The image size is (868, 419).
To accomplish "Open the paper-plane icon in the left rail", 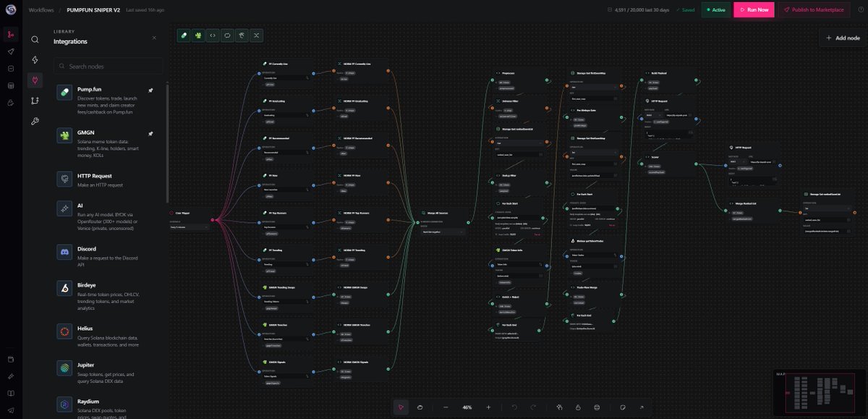I will click(11, 52).
